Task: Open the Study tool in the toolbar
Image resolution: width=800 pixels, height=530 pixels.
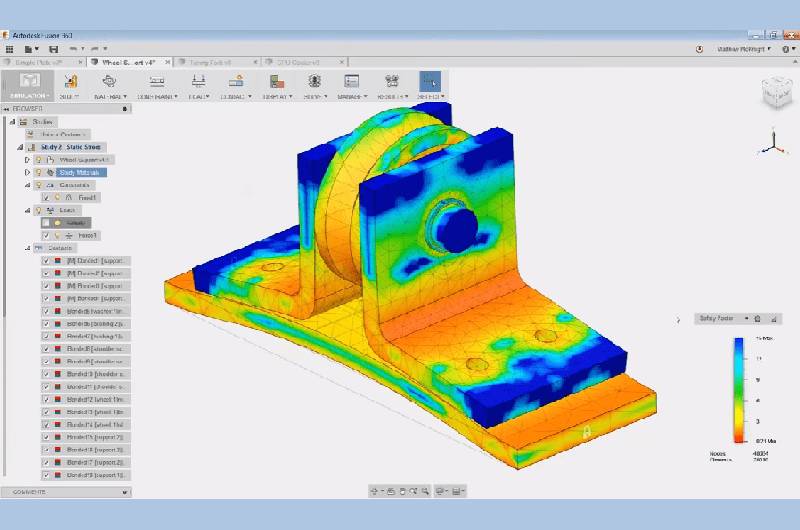Action: (70, 86)
